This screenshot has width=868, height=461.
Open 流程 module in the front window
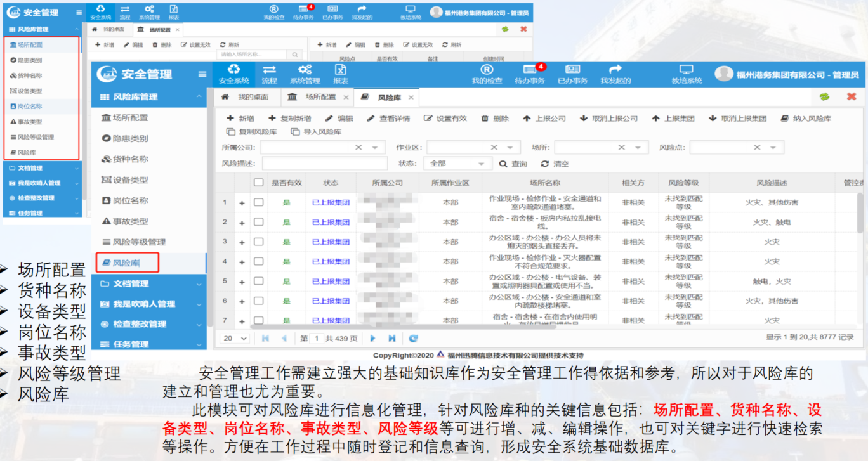click(270, 74)
